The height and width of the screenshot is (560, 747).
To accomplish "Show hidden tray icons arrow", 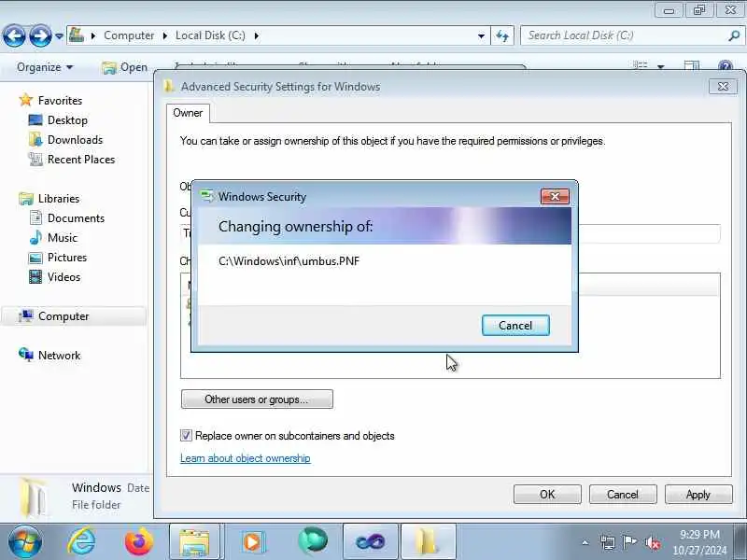I will coord(585,542).
